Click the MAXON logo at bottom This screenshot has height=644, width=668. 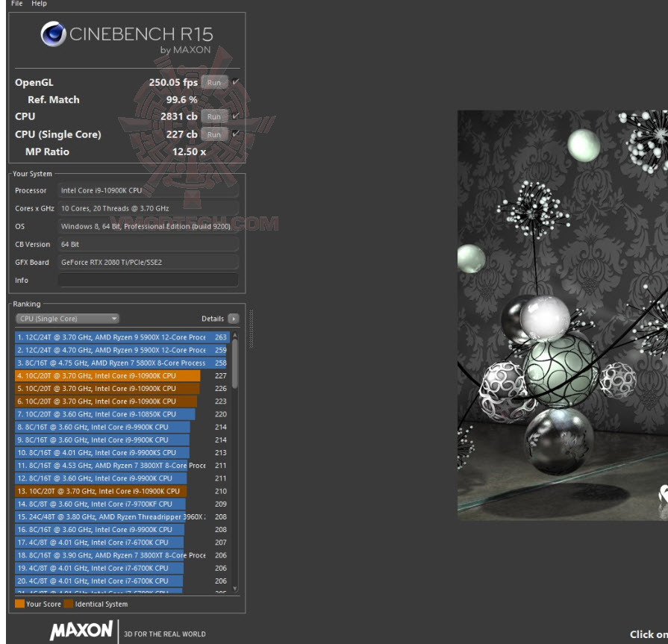81,631
